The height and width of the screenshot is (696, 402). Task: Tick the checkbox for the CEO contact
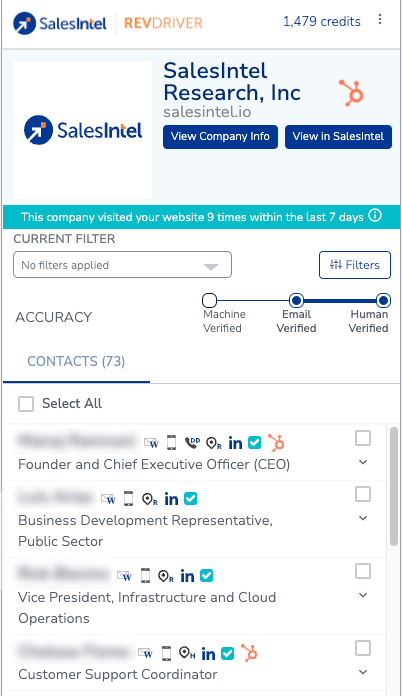363,439
